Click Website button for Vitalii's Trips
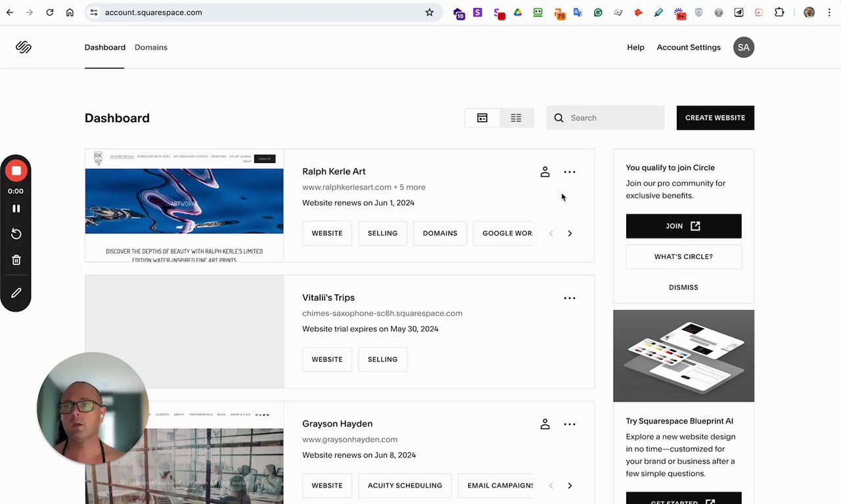Viewport: 841px width, 504px height. tap(327, 359)
